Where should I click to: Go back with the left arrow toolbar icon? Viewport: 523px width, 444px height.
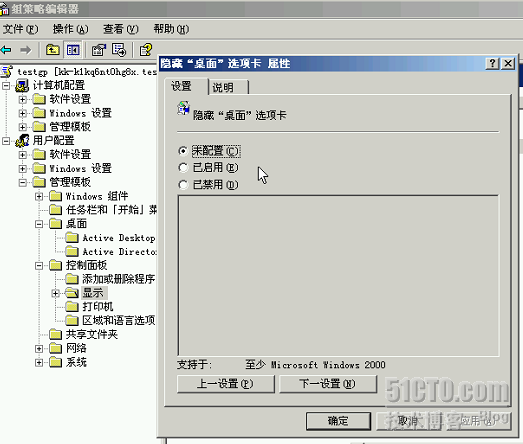tap(6, 50)
